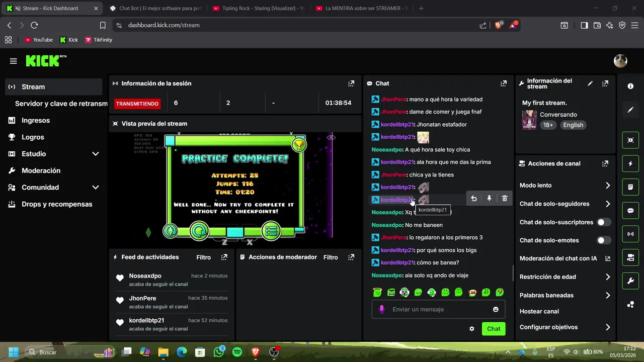Image resolution: width=644 pixels, height=362 pixels.
Task: Open Chat de solo-seguidores options
Action: pyautogui.click(x=565, y=204)
